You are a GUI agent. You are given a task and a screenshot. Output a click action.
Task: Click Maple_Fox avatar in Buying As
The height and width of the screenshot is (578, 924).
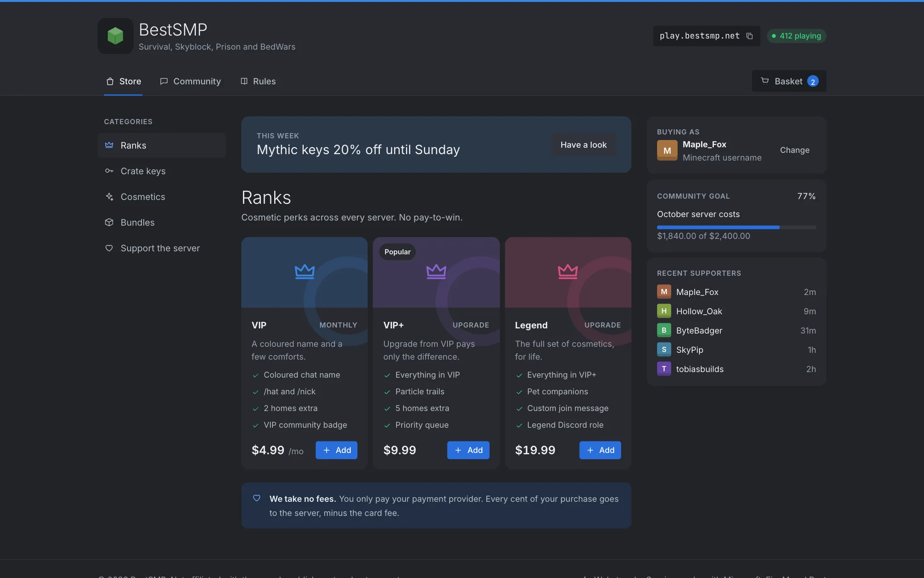(x=667, y=150)
